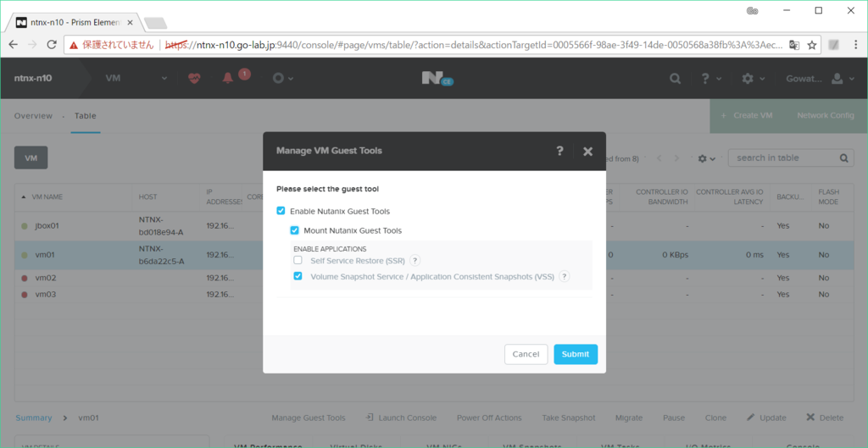Select the vm03 row
This screenshot has width=868, height=448.
coord(433,295)
